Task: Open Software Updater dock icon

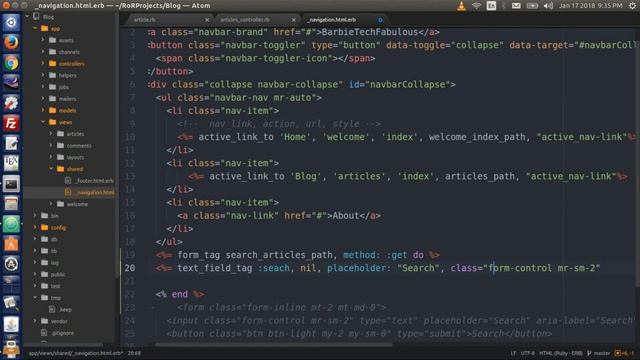Action: click(11, 264)
